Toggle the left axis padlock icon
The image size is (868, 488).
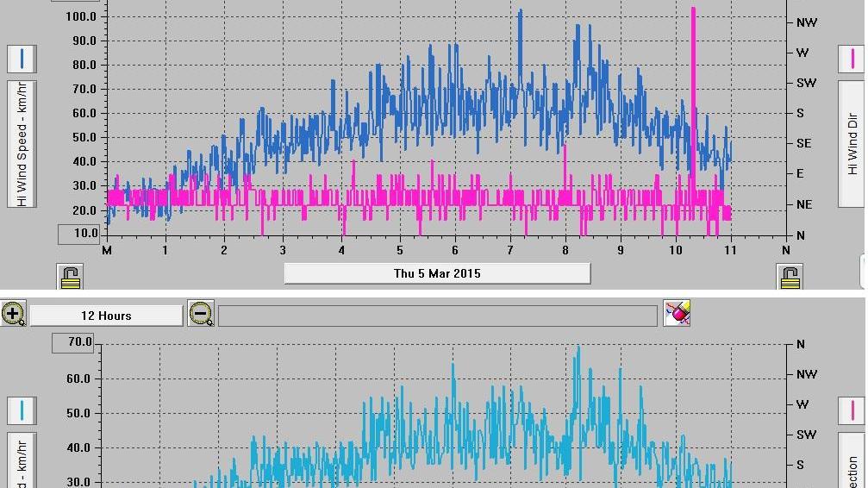click(x=70, y=277)
